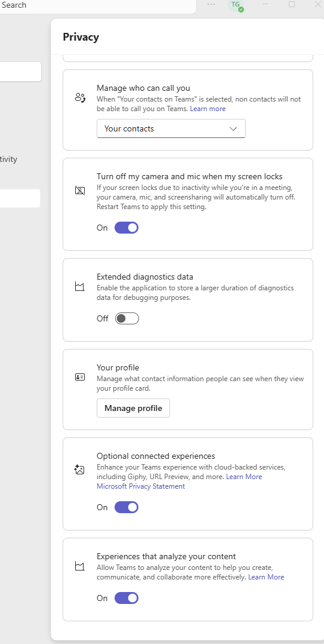Click the Extended diagnostics data chart icon

[x=80, y=287]
